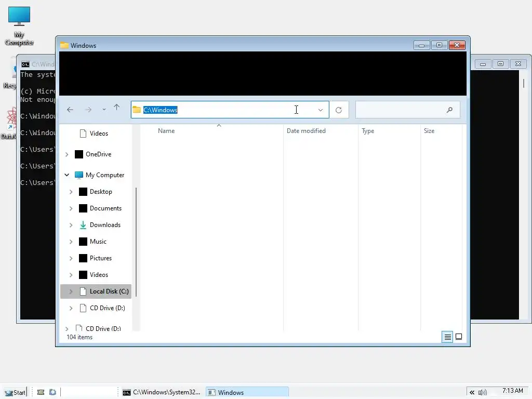Click the first quick launch icon

pyautogui.click(x=41, y=392)
